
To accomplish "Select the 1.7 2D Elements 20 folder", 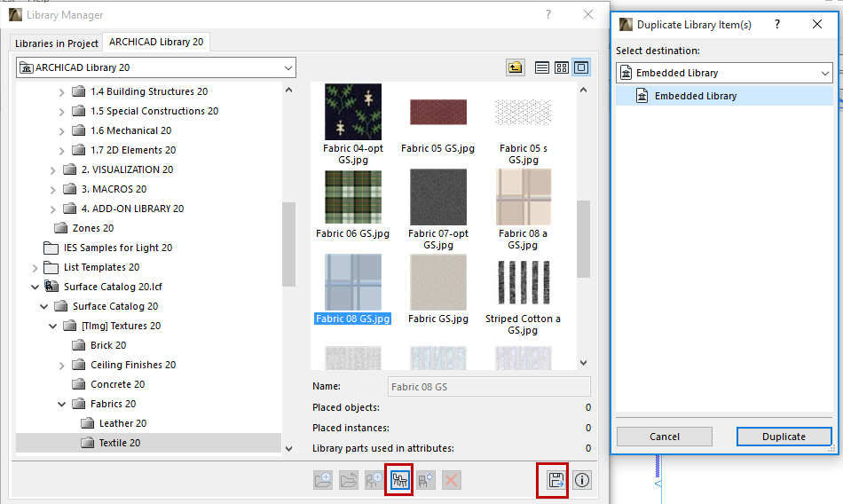I will tap(133, 150).
